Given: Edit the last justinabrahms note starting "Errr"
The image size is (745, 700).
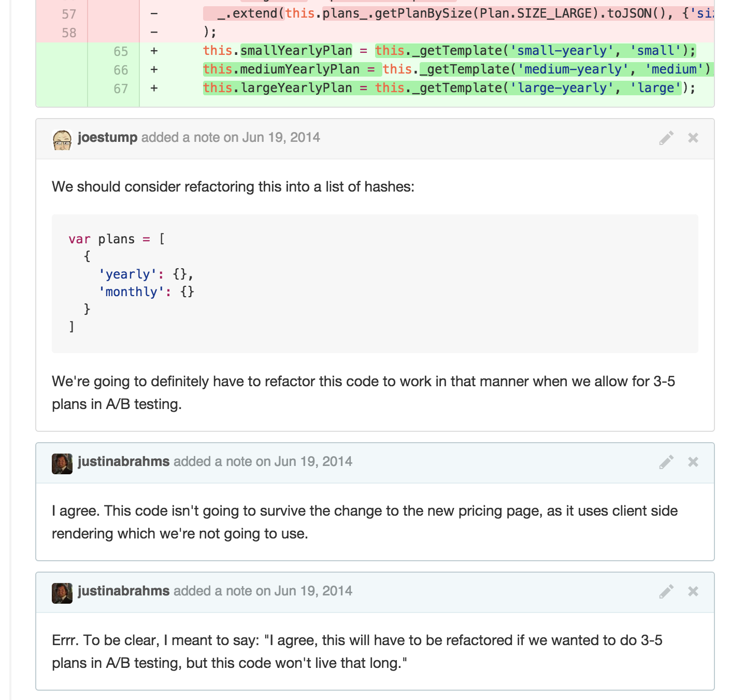Looking at the screenshot, I should (666, 591).
